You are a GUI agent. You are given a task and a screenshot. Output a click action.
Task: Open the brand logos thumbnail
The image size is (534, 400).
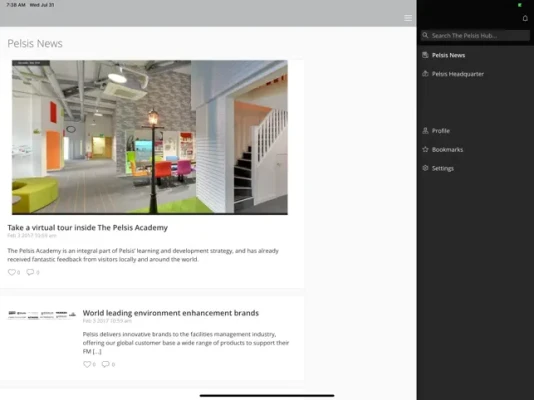coord(42,315)
